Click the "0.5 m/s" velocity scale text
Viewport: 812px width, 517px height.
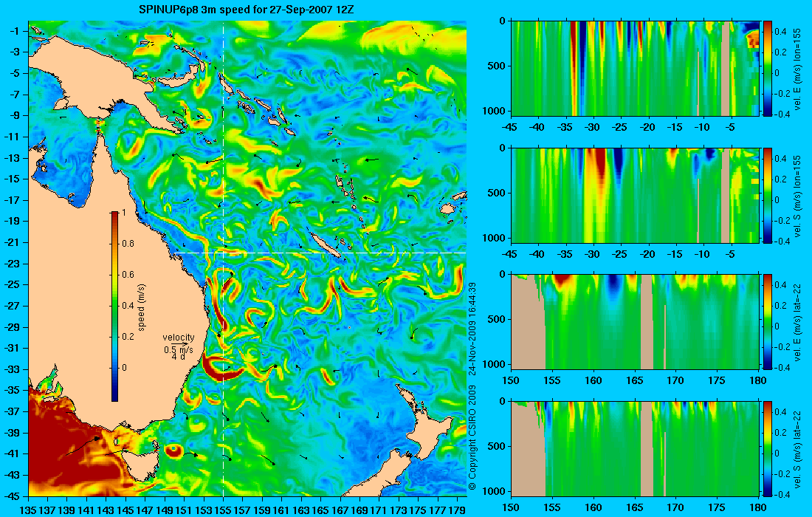pos(179,350)
